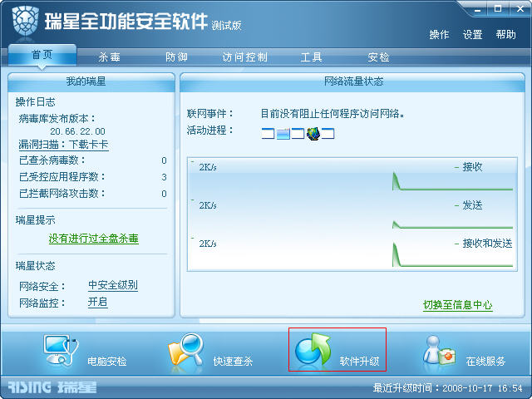Select the second process icon with blue window

(x=283, y=133)
